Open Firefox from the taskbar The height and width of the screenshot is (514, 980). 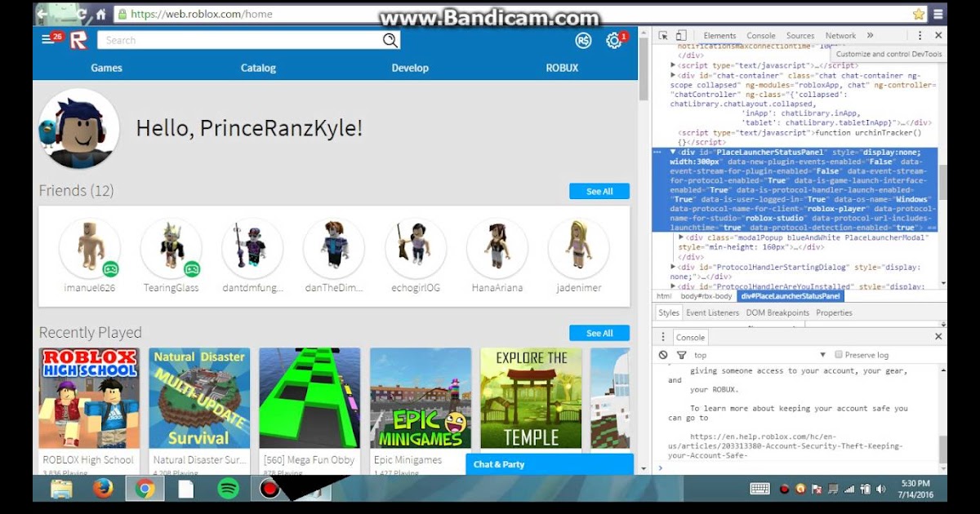[103, 489]
